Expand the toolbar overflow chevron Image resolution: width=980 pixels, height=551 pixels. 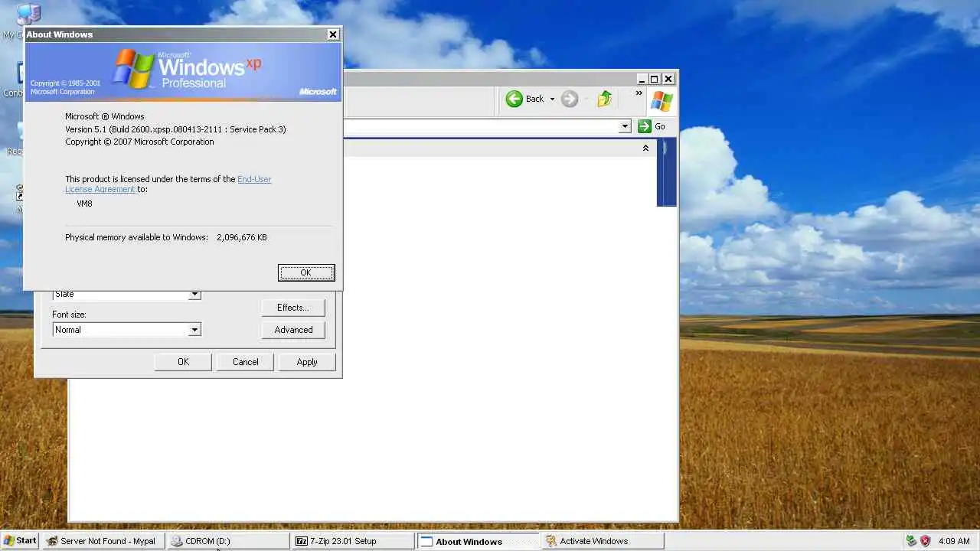pyautogui.click(x=639, y=94)
